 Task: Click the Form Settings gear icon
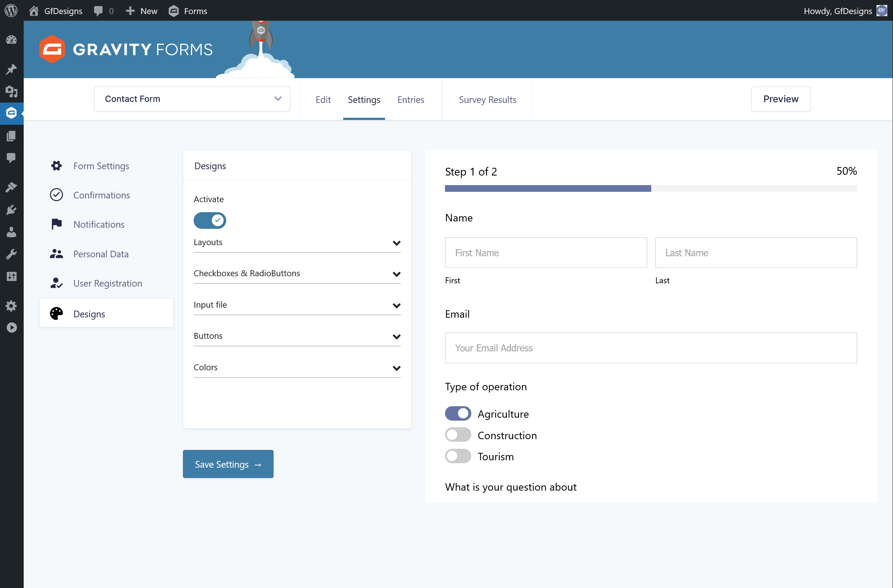[x=56, y=166]
